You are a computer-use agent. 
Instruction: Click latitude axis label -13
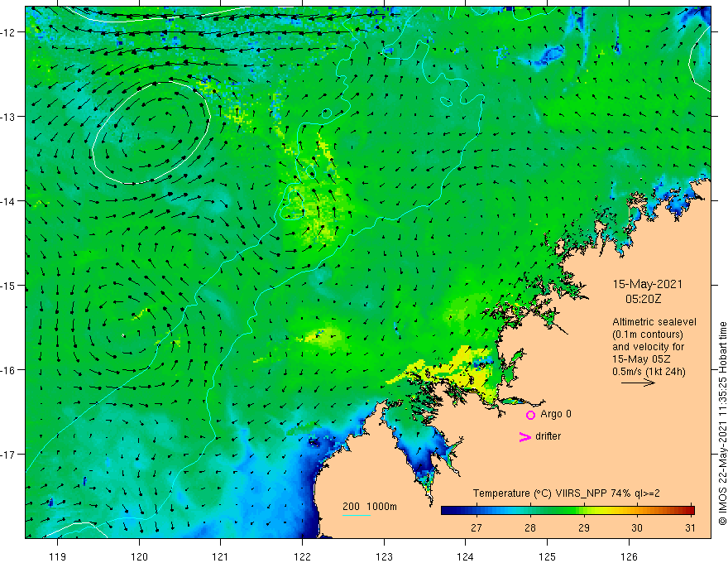pyautogui.click(x=8, y=117)
